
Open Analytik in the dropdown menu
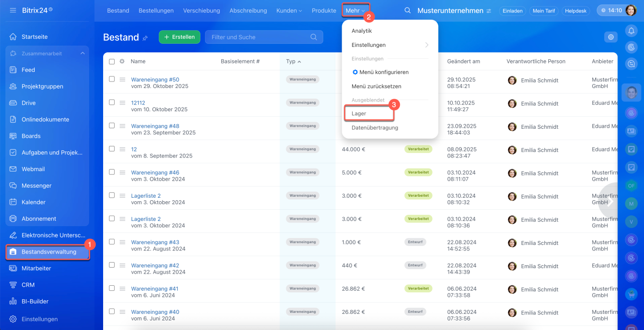[362, 31]
